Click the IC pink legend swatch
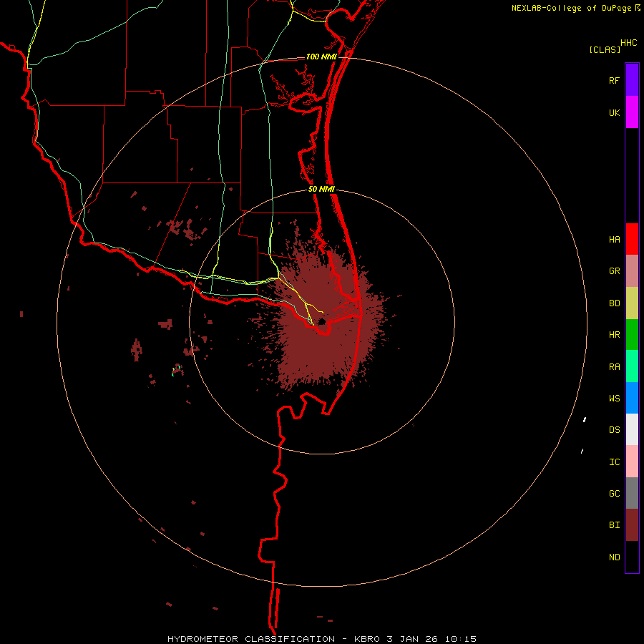644x644 pixels. tap(632, 462)
